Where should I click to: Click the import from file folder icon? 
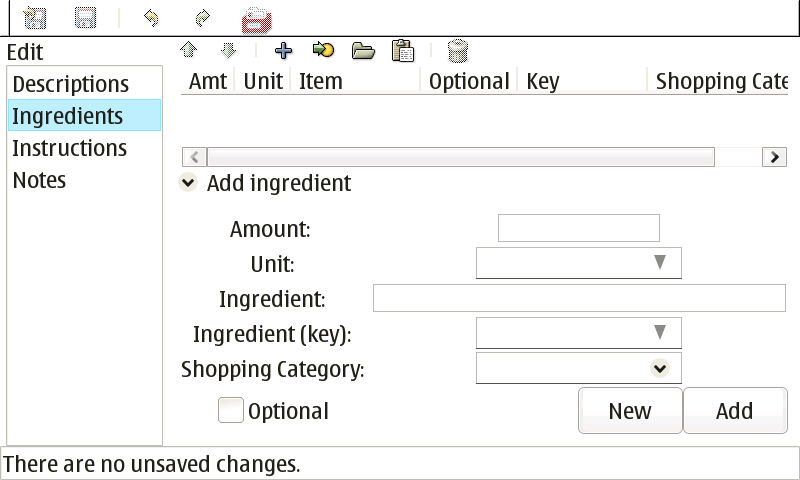click(x=363, y=50)
